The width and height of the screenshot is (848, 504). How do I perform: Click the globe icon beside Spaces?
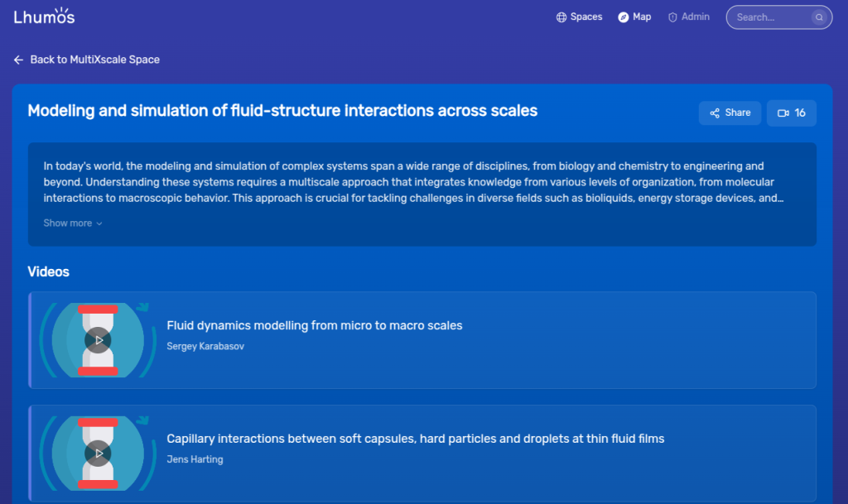click(x=561, y=17)
